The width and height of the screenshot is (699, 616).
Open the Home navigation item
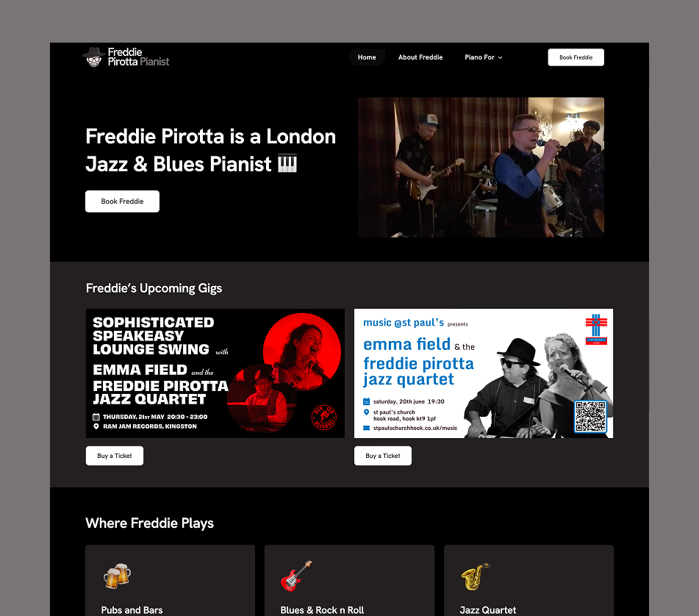367,57
